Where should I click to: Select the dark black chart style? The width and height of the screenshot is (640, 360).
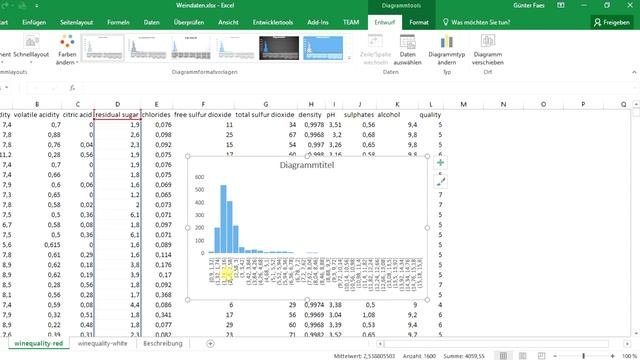click(279, 48)
